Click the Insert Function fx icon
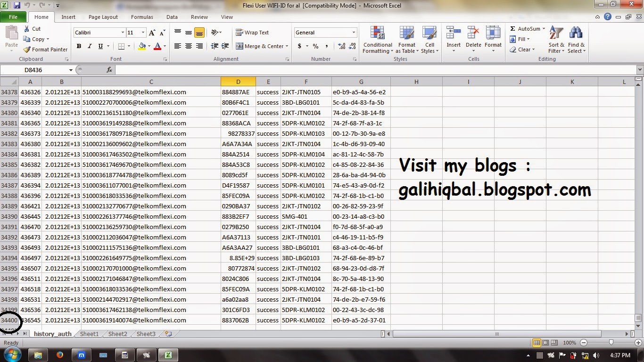 click(x=109, y=70)
